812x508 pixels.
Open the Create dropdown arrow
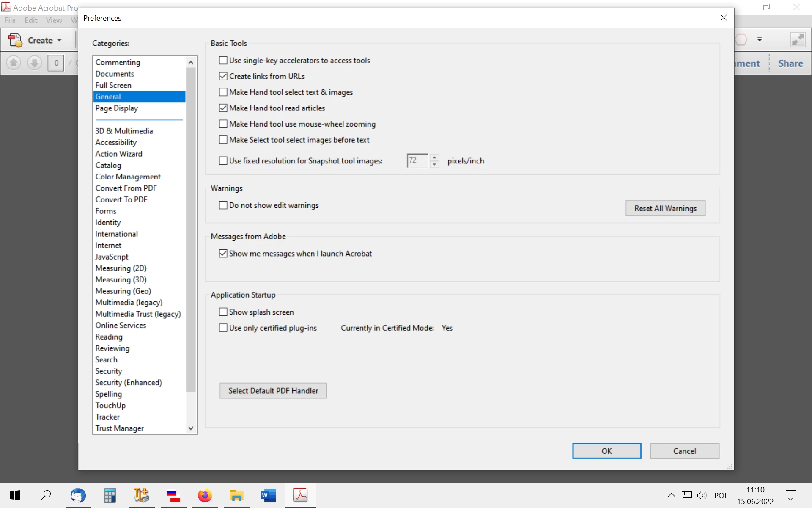click(x=60, y=40)
